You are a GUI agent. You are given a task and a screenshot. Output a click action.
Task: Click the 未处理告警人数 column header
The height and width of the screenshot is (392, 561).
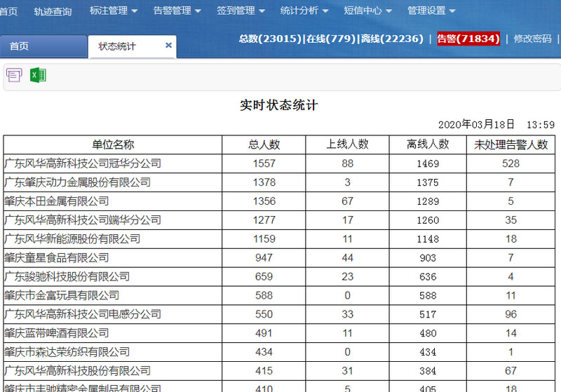point(511,144)
